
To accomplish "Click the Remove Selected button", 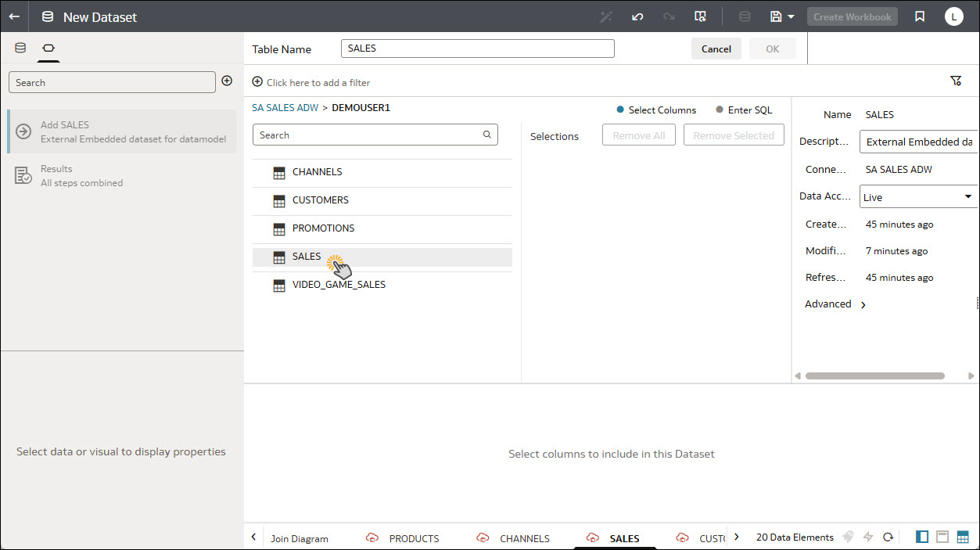I will click(734, 135).
